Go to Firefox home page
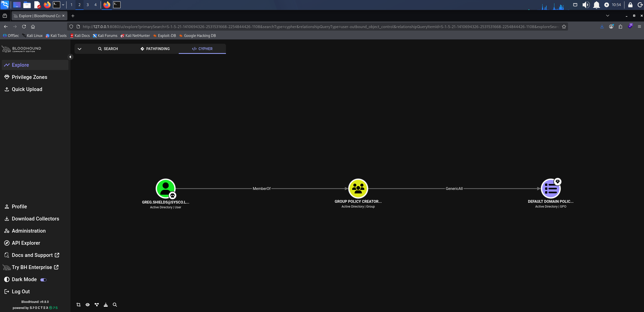Screen dimensions: 644x312 tap(33, 27)
